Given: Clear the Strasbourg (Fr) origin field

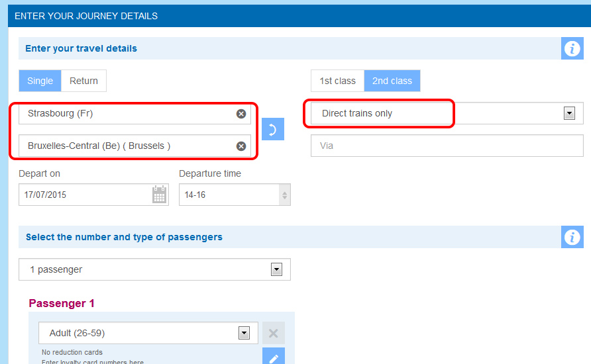Looking at the screenshot, I should point(241,114).
